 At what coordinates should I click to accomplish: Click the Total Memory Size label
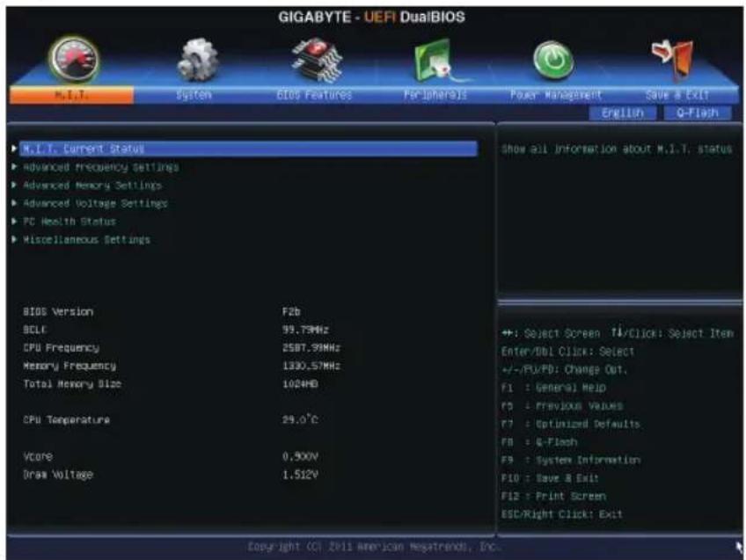pos(72,384)
